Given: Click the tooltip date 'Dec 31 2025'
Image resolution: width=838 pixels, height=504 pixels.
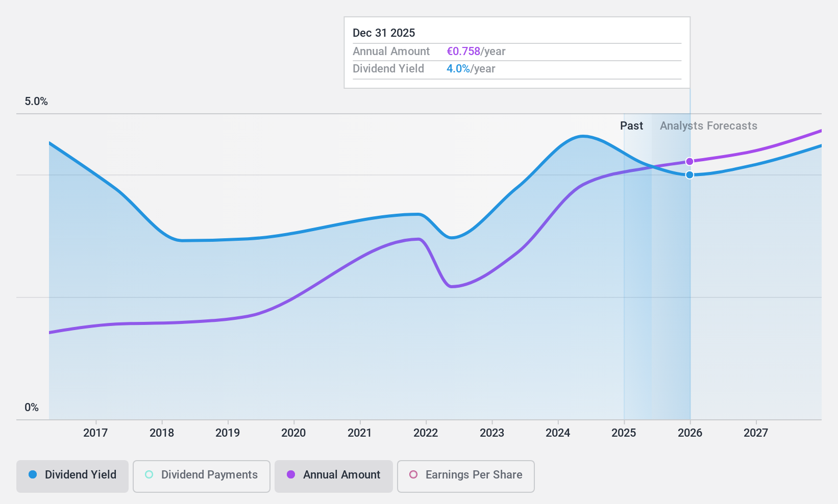Looking at the screenshot, I should coord(384,33).
